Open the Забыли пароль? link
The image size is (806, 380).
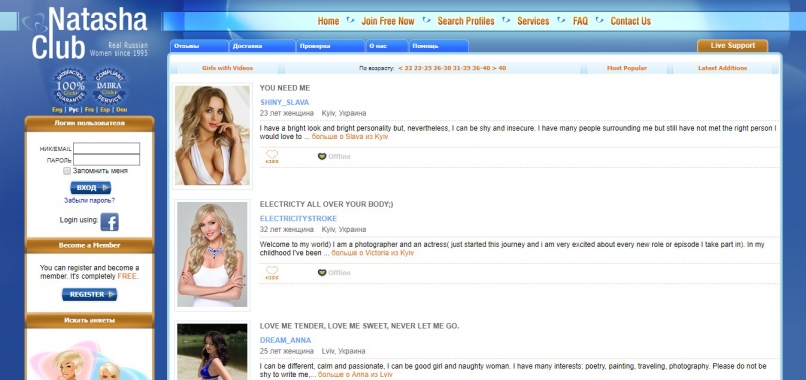(89, 201)
